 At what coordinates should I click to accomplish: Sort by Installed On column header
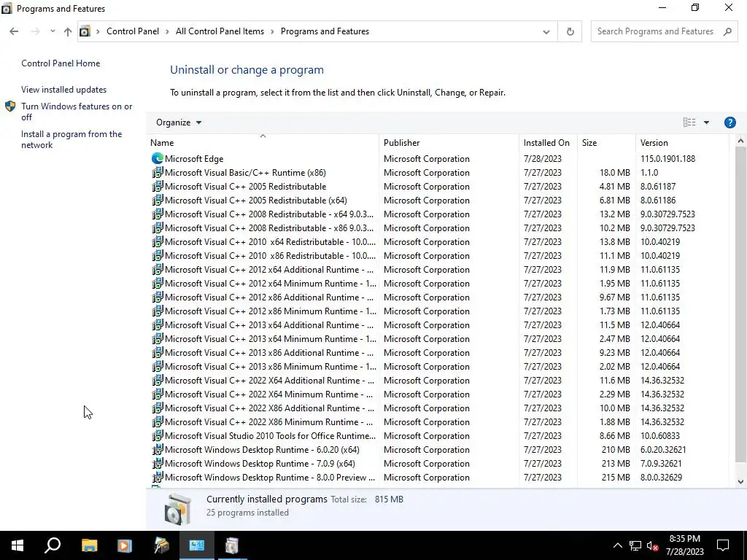(548, 142)
